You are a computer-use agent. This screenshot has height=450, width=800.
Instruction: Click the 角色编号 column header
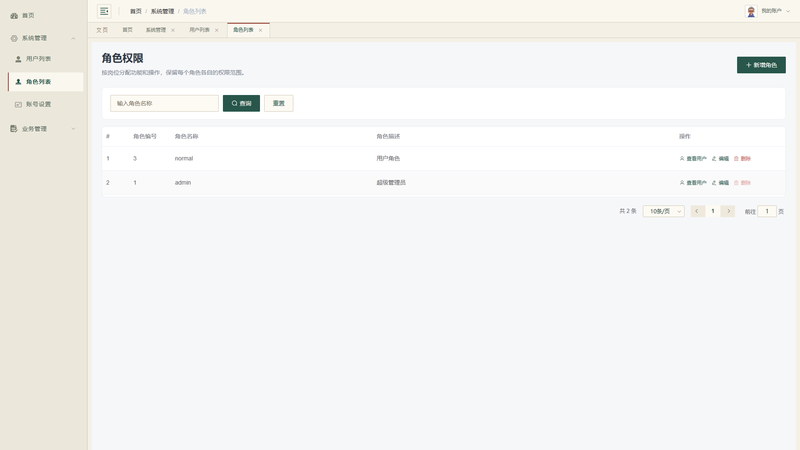tap(145, 136)
